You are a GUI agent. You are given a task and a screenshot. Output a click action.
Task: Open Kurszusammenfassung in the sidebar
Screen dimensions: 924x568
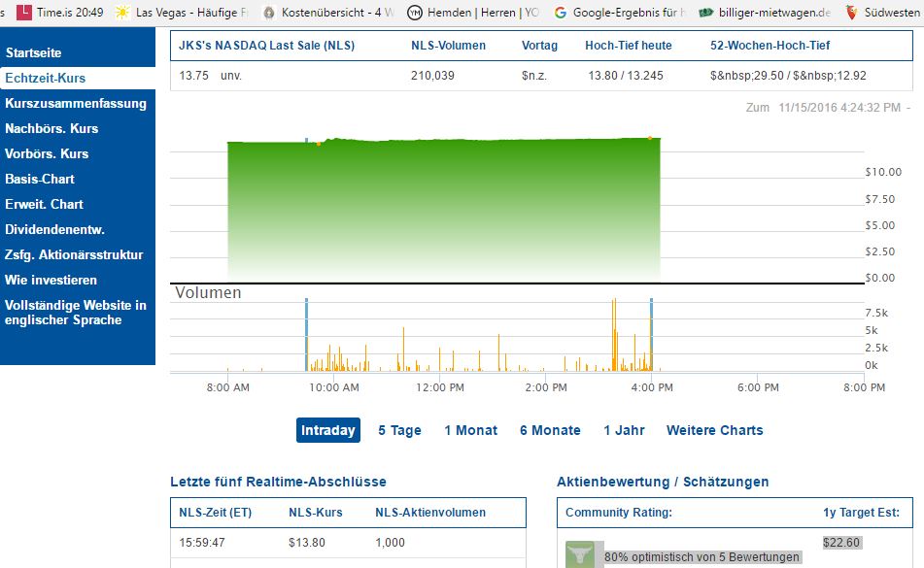tap(76, 103)
